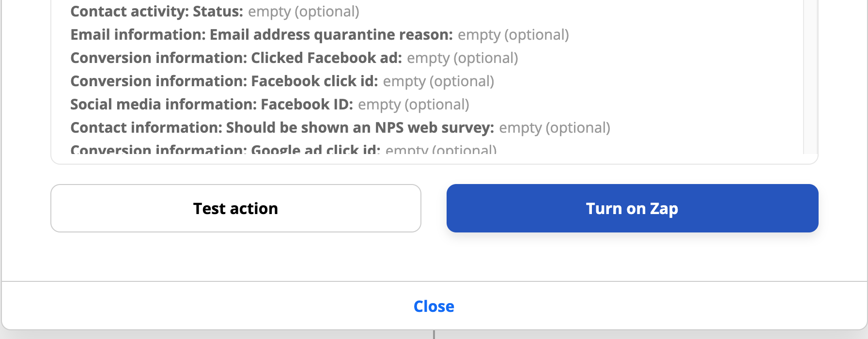
Task: Close the dialog via Close link
Action: pos(434,307)
